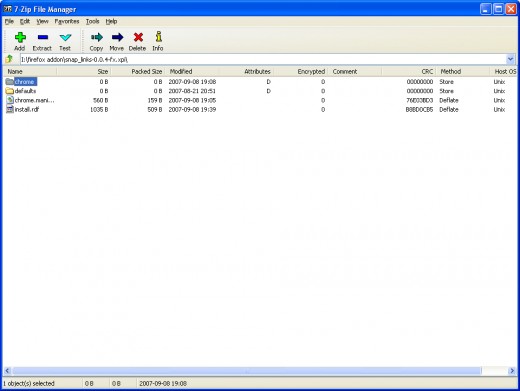
Task: Click the Copy toolbar icon
Action: click(97, 37)
